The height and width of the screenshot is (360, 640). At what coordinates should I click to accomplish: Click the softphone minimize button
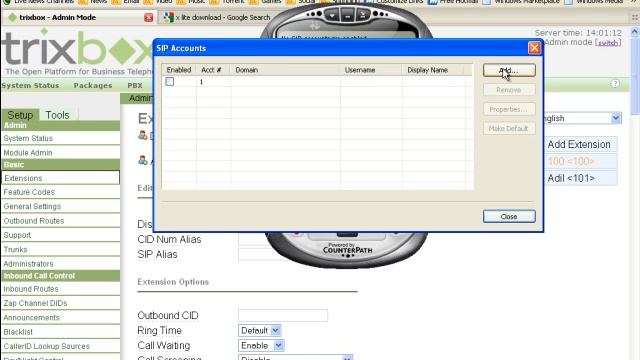pyautogui.click(x=347, y=16)
